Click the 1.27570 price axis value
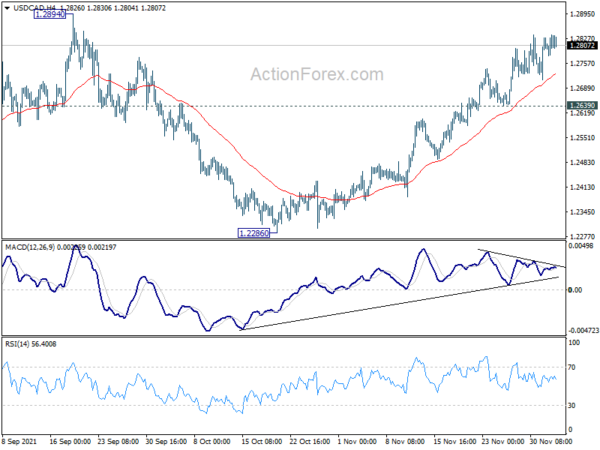 [x=583, y=64]
